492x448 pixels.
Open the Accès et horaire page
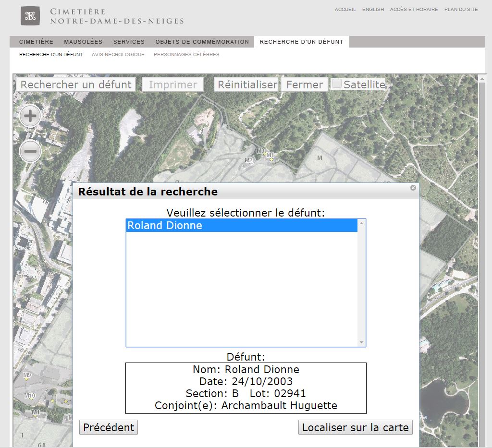pyautogui.click(x=414, y=10)
